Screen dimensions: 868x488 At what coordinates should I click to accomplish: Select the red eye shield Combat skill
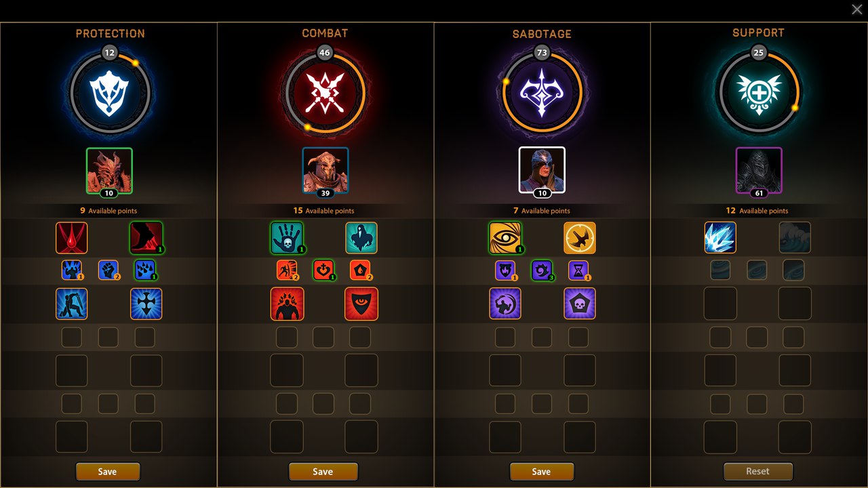[361, 304]
